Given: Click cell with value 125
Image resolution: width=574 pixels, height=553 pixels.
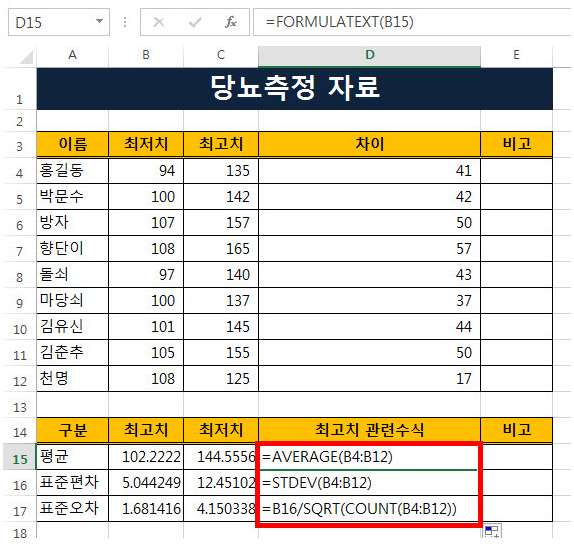Looking at the screenshot, I should point(221,379).
